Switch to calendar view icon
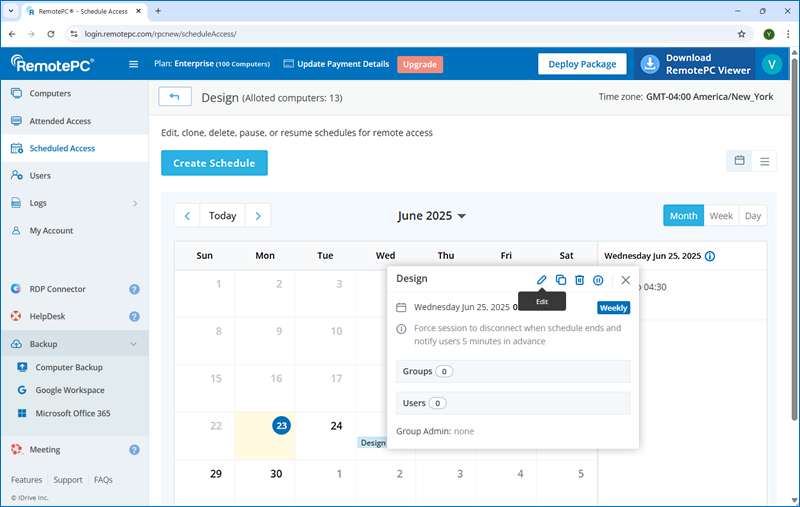 740,161
